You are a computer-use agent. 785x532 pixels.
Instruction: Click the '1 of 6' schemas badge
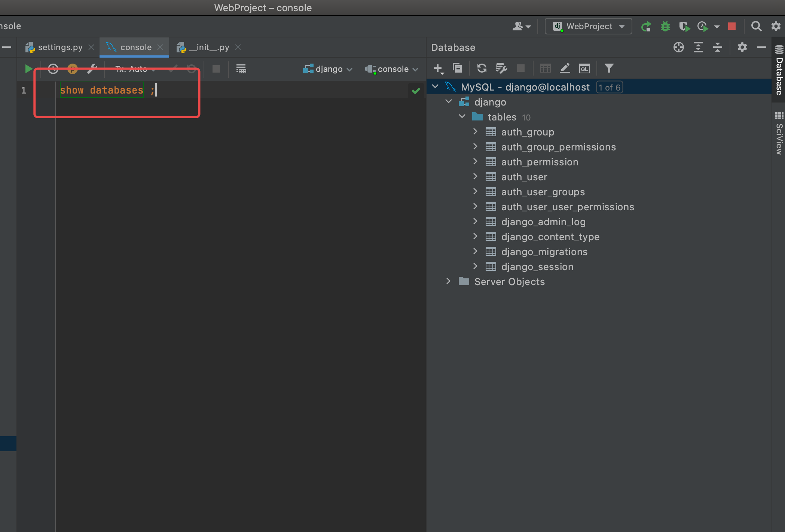coord(609,87)
